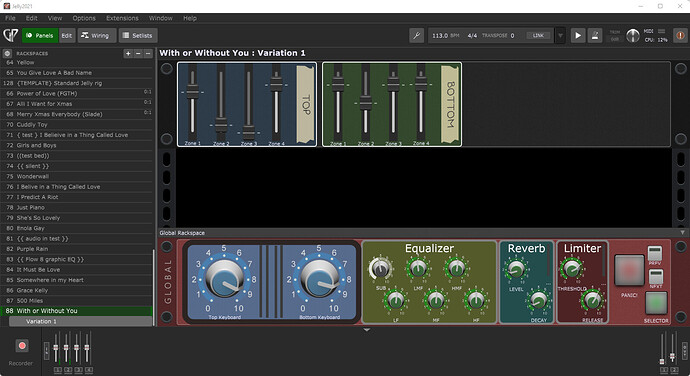Click the BOTTOM panel Zone 2 fader
Viewport: 690px width, 376px height.
(x=366, y=104)
